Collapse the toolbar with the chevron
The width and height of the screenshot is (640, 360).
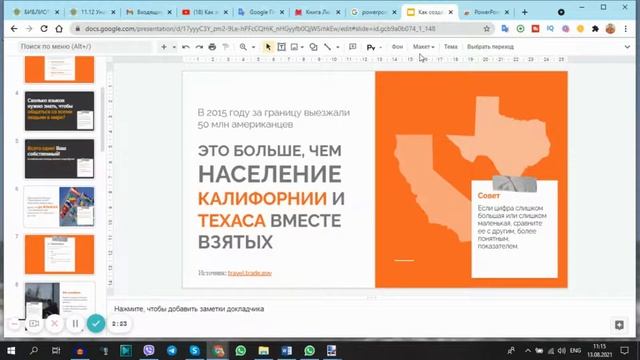627,47
